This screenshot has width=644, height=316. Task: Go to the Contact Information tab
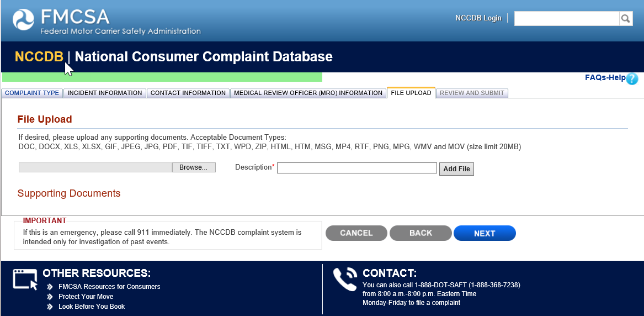[188, 93]
